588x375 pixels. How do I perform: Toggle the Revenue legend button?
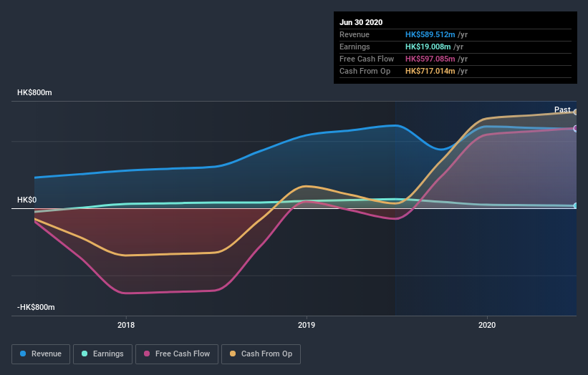pyautogui.click(x=41, y=354)
